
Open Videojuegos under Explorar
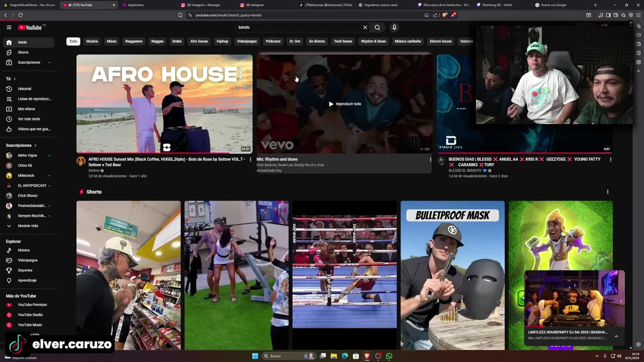[x=29, y=260]
